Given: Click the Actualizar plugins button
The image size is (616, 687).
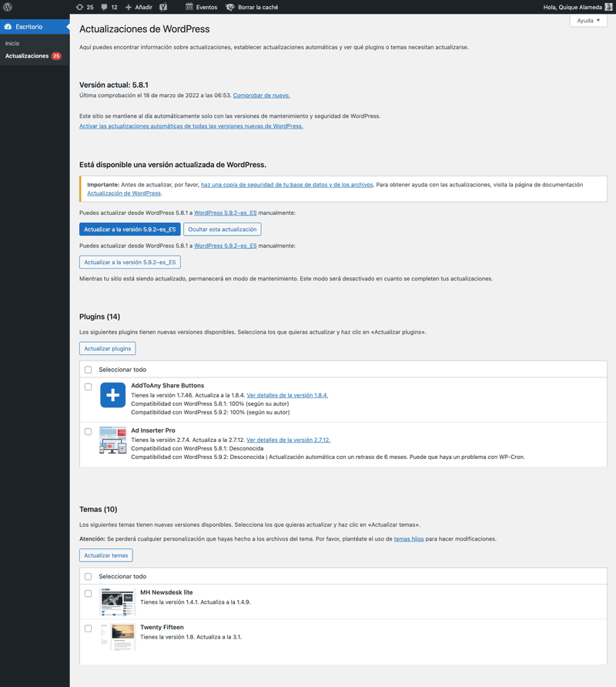Looking at the screenshot, I should [107, 349].
